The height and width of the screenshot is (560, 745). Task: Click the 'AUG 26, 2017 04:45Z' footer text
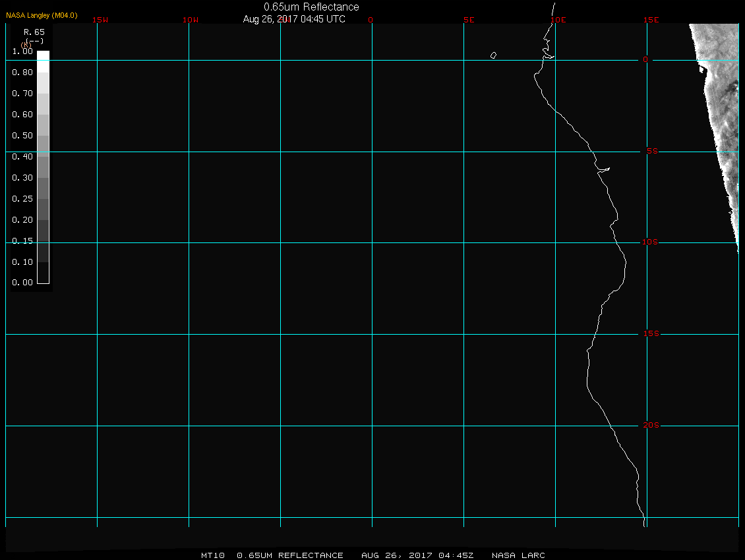pyautogui.click(x=417, y=555)
